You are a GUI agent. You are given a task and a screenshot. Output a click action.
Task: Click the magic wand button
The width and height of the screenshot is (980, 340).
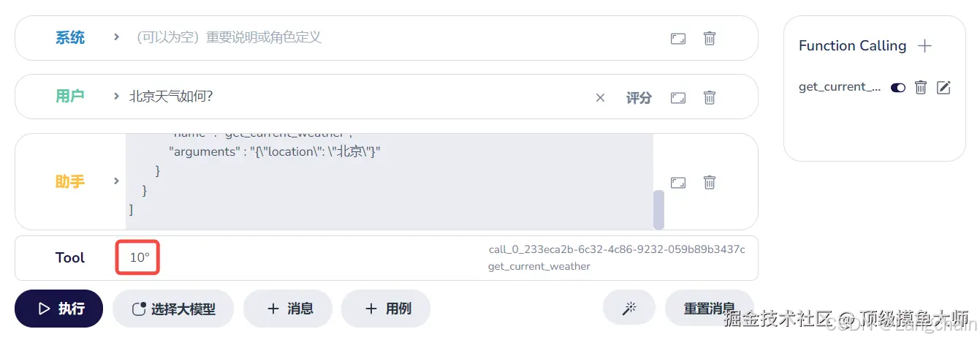[x=628, y=308]
